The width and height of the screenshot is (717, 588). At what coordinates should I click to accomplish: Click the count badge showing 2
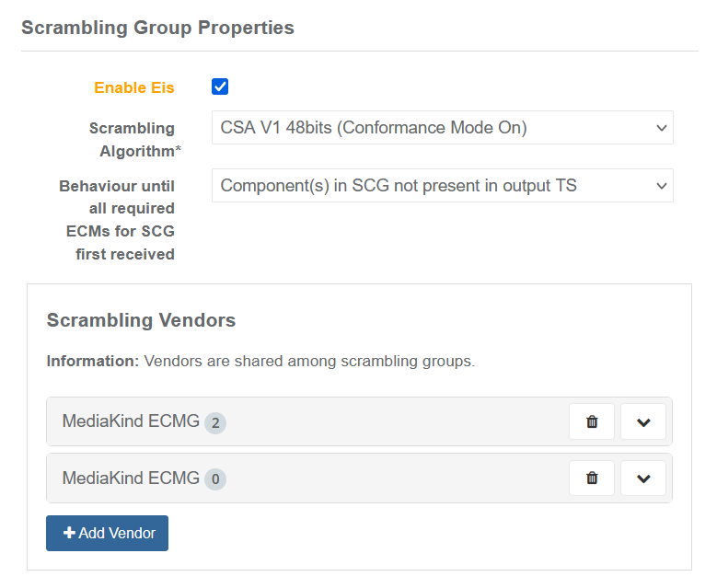point(215,423)
